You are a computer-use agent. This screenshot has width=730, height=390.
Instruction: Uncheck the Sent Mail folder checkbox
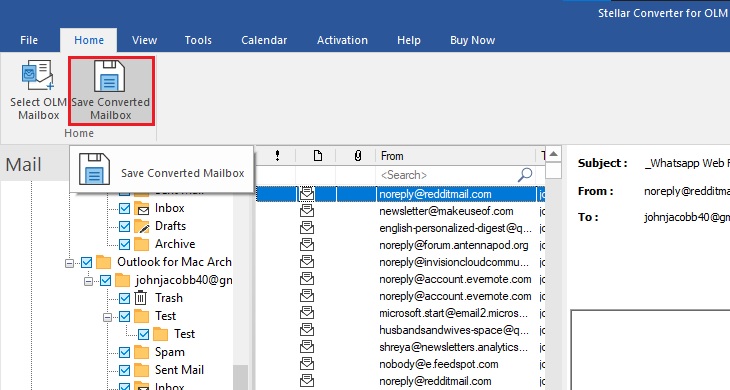click(124, 370)
